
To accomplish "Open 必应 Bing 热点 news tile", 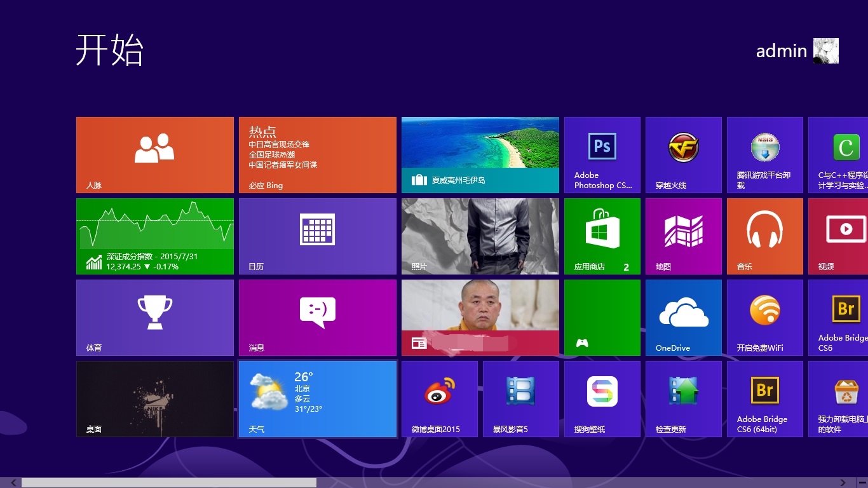I will [317, 154].
